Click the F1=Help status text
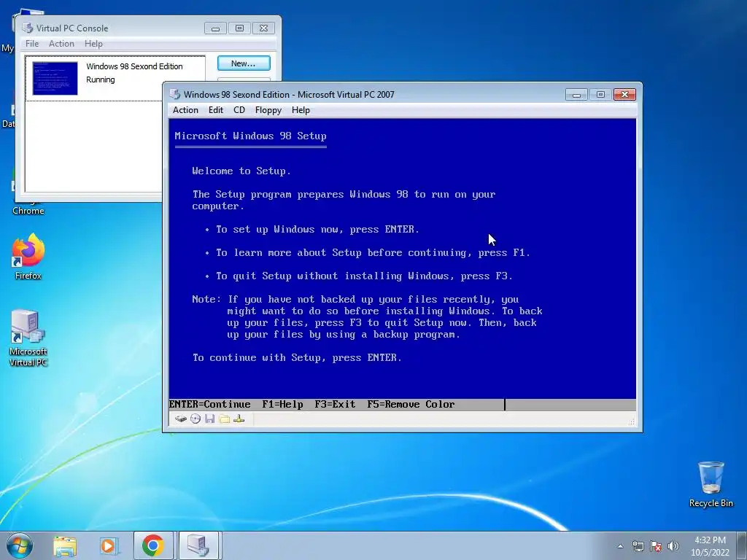This screenshot has height=560, width=747. [282, 404]
